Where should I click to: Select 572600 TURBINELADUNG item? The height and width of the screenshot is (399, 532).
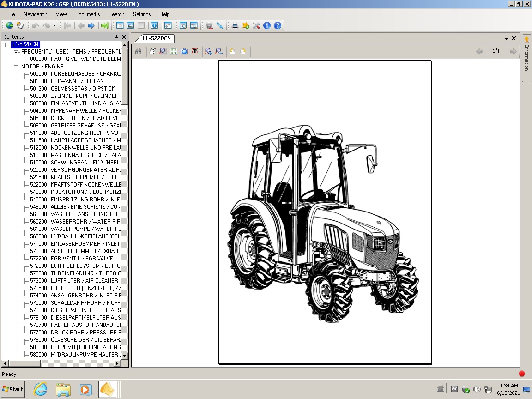point(75,273)
